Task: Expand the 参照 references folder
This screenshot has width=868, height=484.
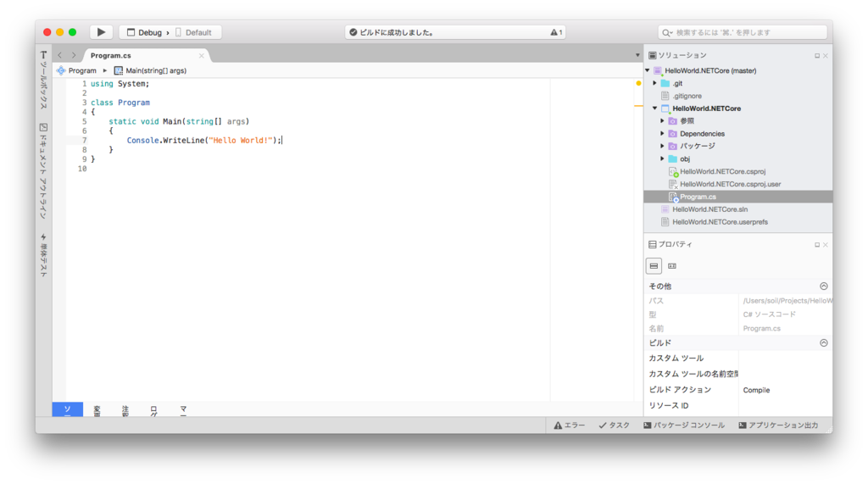Action: point(662,120)
